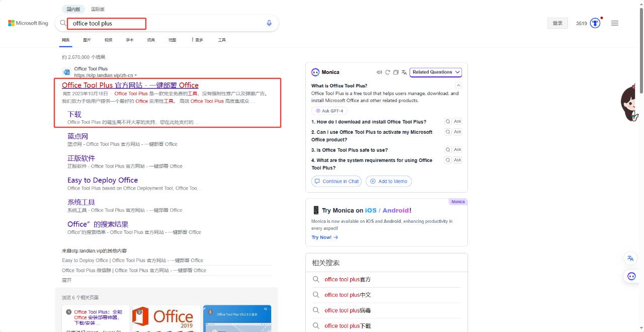This screenshot has width=644, height=332.
Task: Open the 工具 search tools tab
Action: pos(222,40)
